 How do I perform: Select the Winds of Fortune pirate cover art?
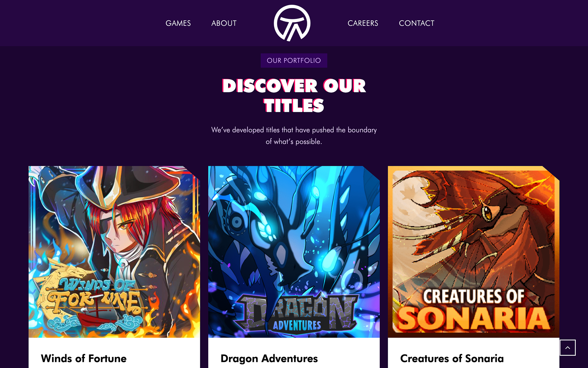click(114, 252)
